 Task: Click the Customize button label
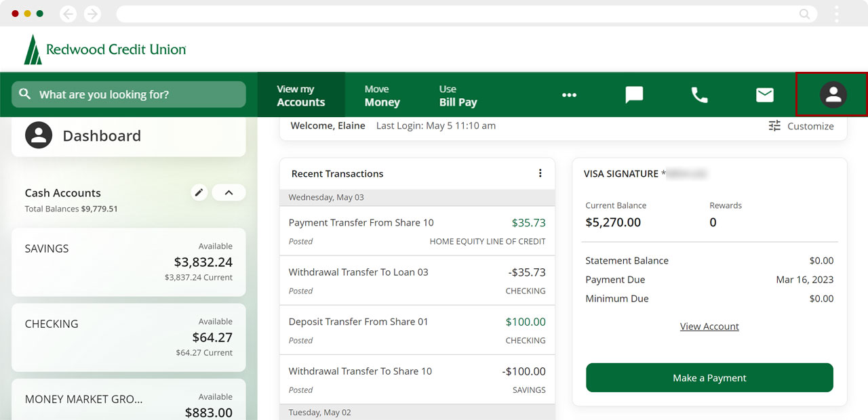pos(810,126)
